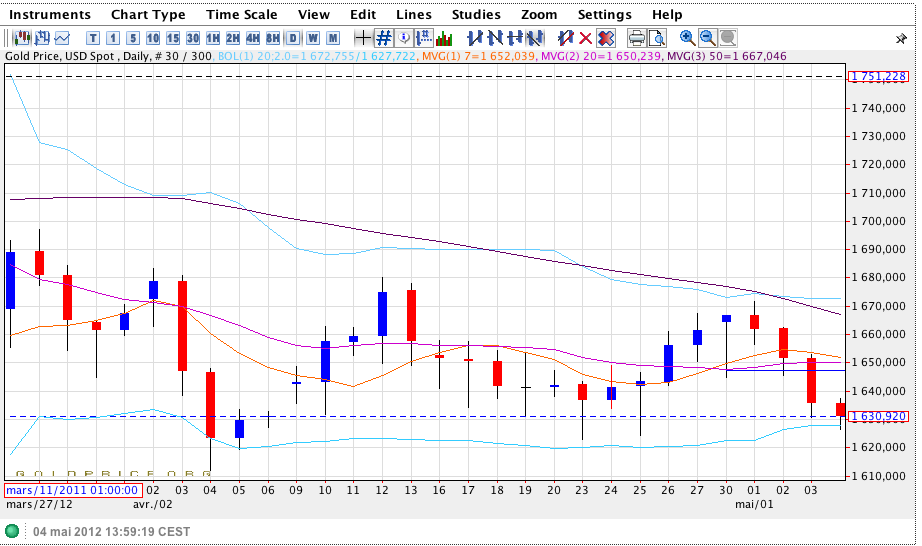This screenshot has width=922, height=546.
Task: Select the weekly W time scale button
Action: pos(313,38)
